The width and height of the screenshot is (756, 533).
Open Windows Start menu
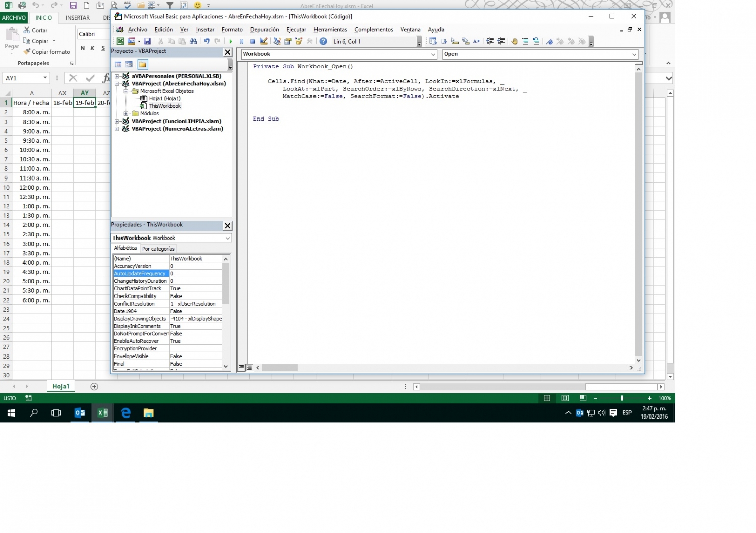click(x=11, y=413)
